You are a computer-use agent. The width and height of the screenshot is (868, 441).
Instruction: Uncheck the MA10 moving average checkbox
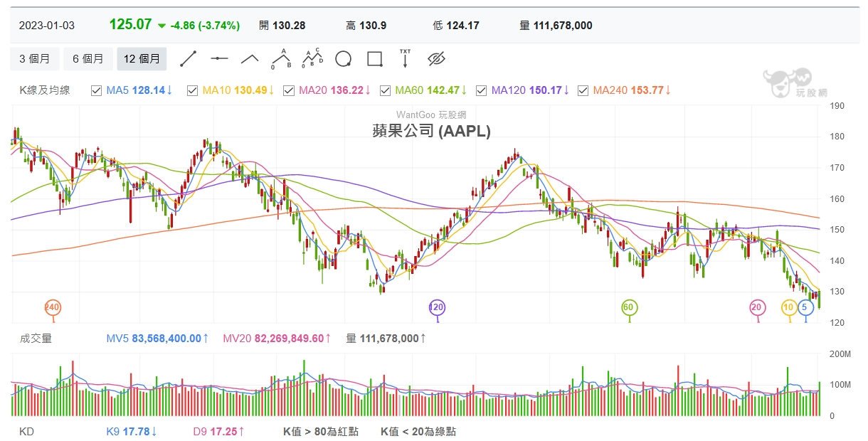click(x=192, y=90)
